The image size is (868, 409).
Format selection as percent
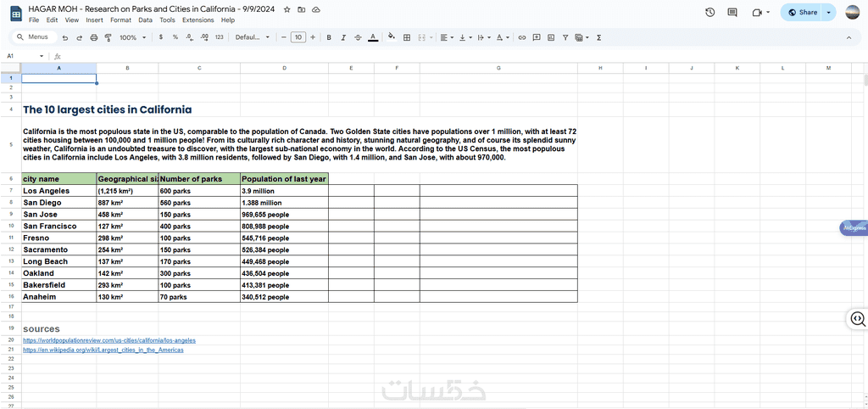(175, 37)
